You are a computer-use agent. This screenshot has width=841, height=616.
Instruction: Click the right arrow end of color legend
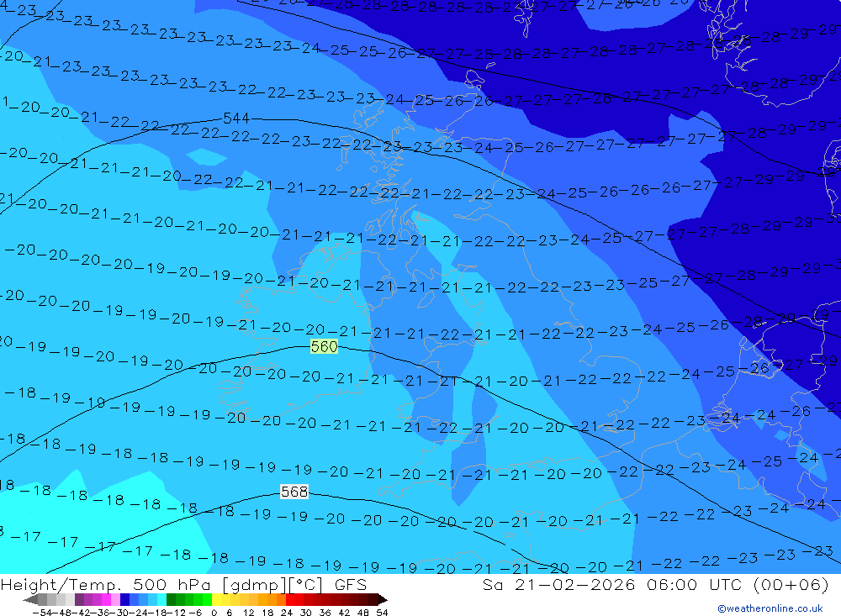click(383, 600)
